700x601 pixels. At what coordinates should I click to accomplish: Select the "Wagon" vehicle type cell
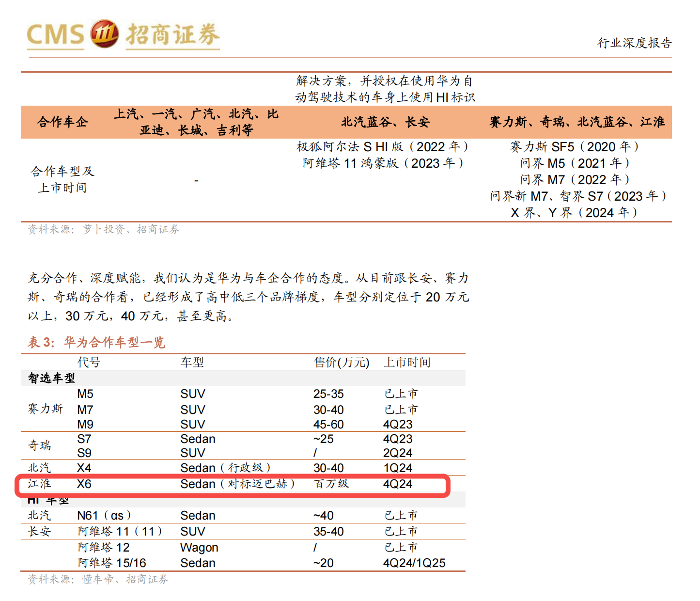tap(199, 547)
